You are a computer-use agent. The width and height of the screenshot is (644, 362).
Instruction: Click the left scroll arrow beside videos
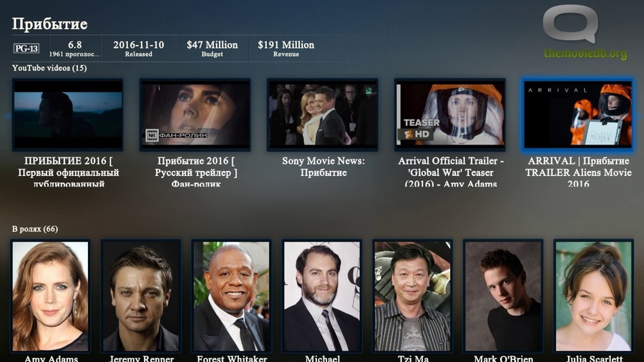pyautogui.click(x=7, y=116)
